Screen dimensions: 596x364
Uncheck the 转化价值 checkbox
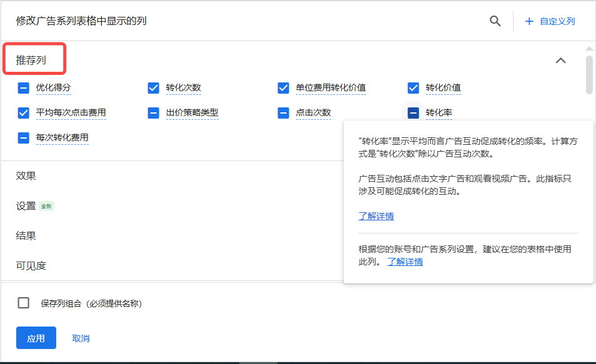click(413, 88)
